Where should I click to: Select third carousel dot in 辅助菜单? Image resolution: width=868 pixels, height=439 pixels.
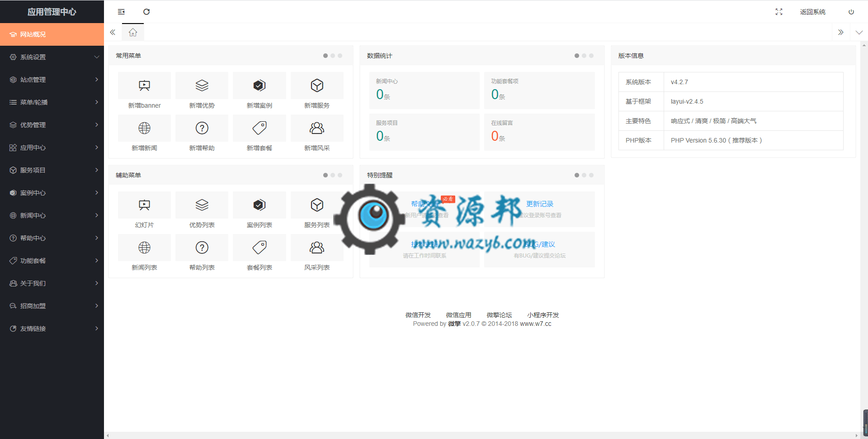tap(340, 175)
